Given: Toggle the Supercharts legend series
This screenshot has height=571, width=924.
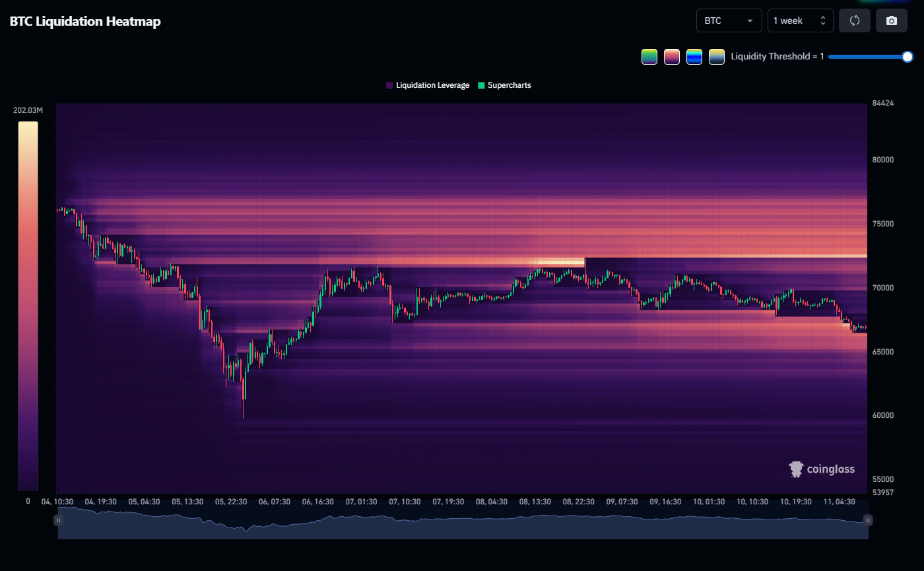Looking at the screenshot, I should coord(504,85).
